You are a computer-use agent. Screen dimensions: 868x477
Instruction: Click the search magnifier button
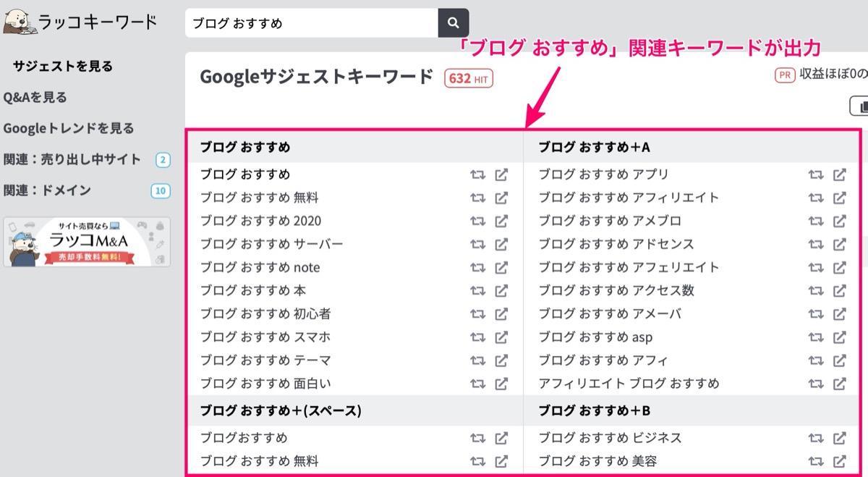click(454, 23)
